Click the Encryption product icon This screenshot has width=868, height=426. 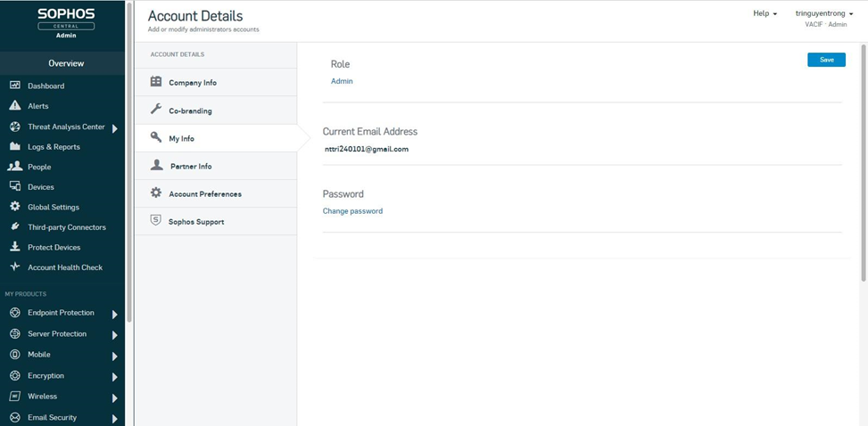15,376
